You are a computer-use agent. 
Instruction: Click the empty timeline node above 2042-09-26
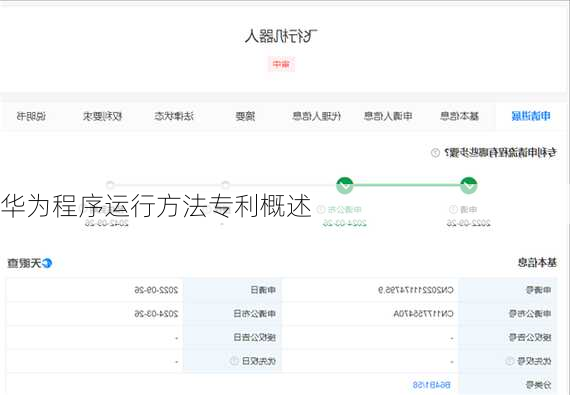[110, 185]
